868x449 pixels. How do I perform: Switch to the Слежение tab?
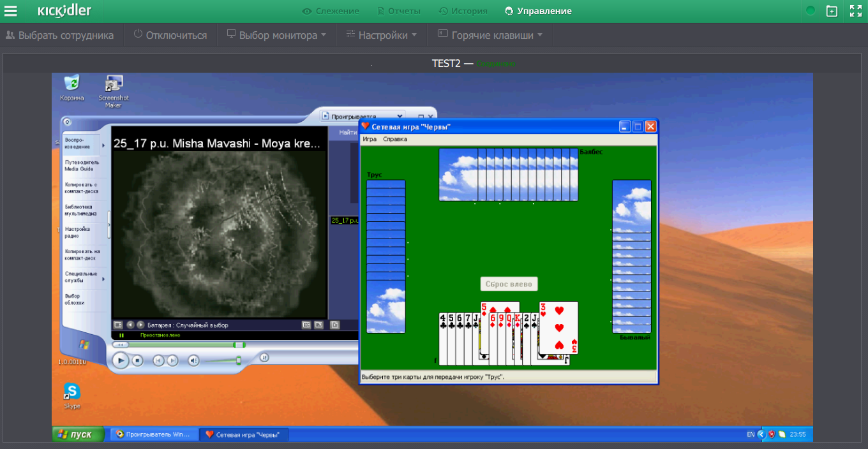click(x=331, y=11)
